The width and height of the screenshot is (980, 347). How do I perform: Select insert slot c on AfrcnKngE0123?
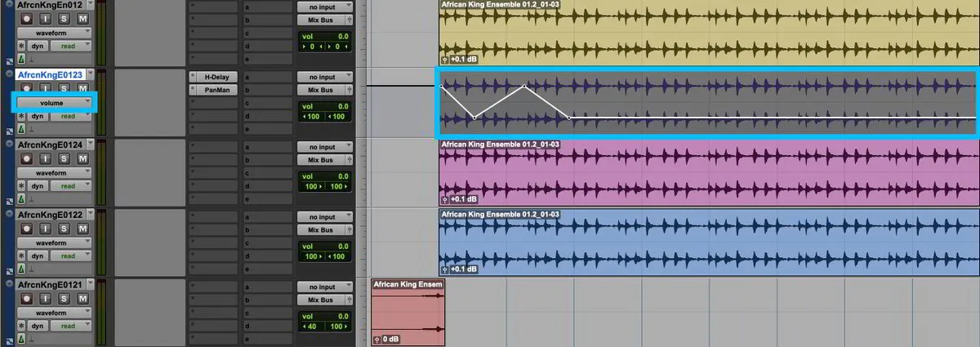pos(213,103)
